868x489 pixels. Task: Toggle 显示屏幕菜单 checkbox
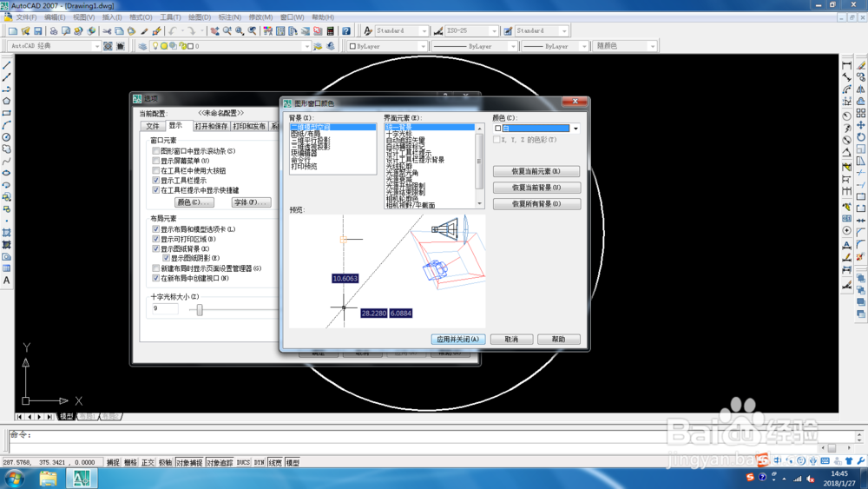point(155,161)
